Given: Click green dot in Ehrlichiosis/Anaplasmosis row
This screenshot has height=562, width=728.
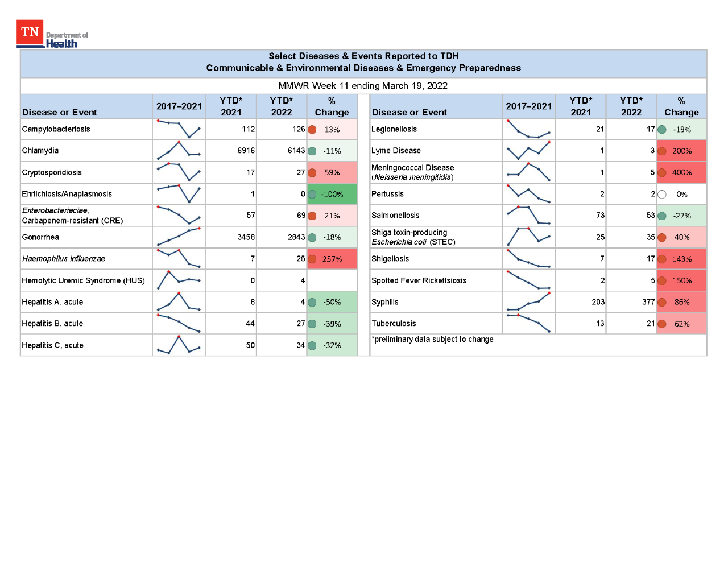Looking at the screenshot, I should (312, 195).
